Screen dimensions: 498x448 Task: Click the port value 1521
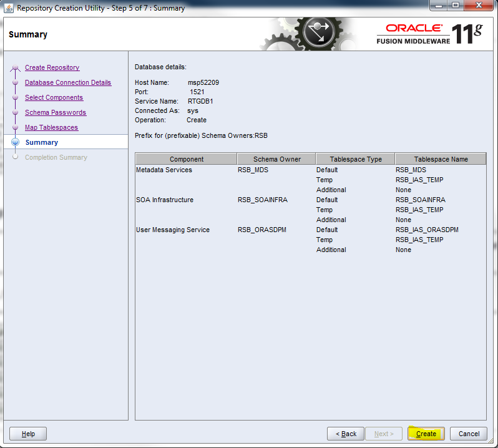(197, 92)
